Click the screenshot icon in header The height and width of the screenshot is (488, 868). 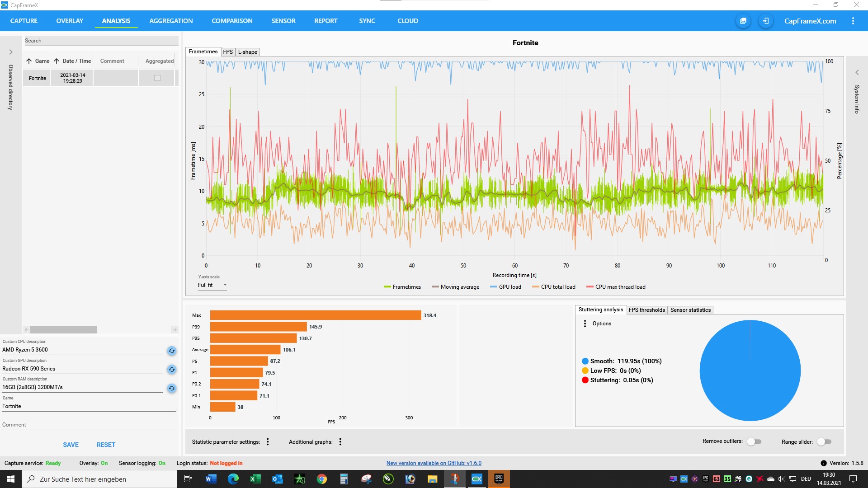[743, 21]
